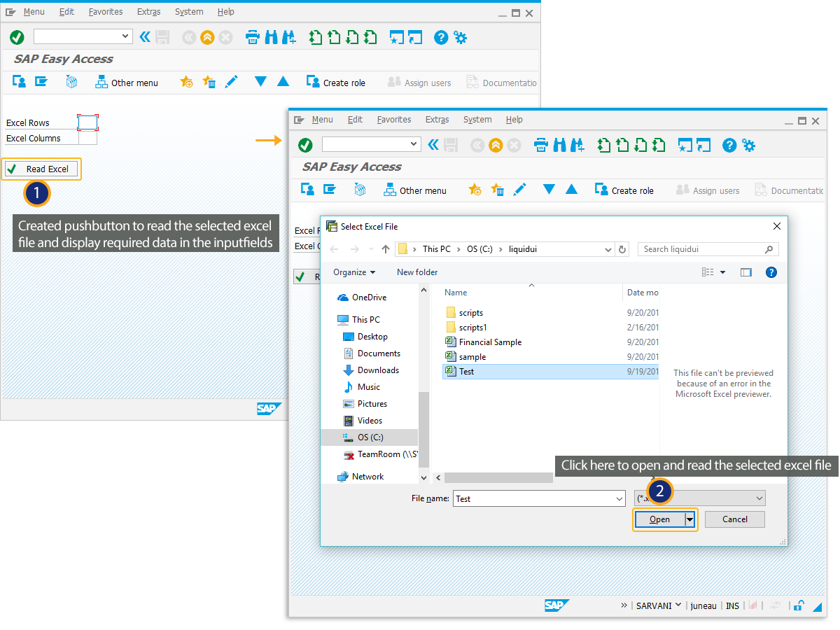840x630 pixels.
Task: Expand the command field dropdown in the front window
Action: [414, 144]
